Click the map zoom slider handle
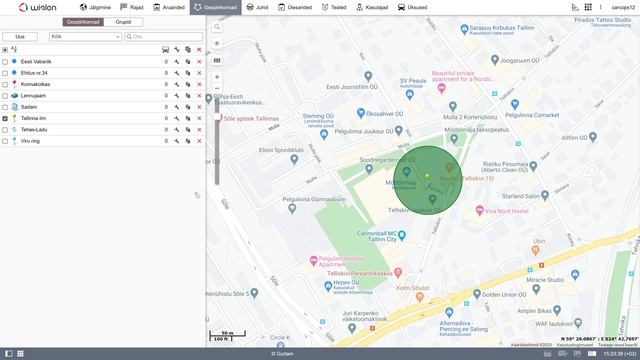Viewport: 640px width, 360px height. click(x=218, y=118)
